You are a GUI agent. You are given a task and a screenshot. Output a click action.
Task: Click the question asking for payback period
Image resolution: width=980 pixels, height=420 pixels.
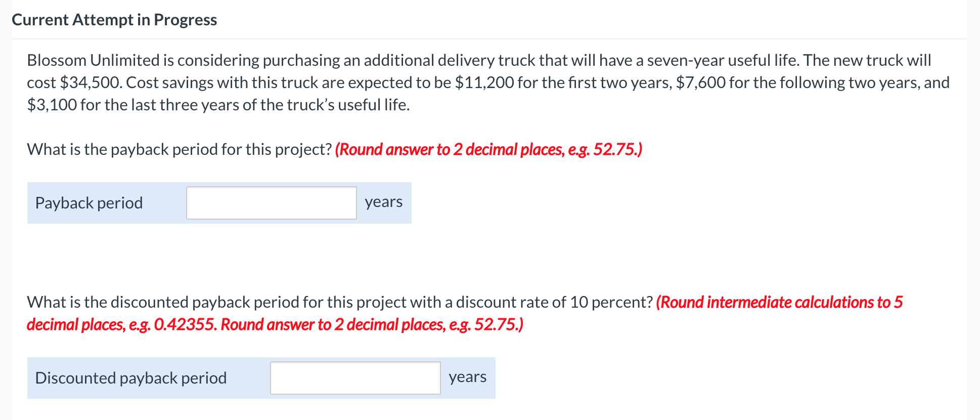click(178, 149)
